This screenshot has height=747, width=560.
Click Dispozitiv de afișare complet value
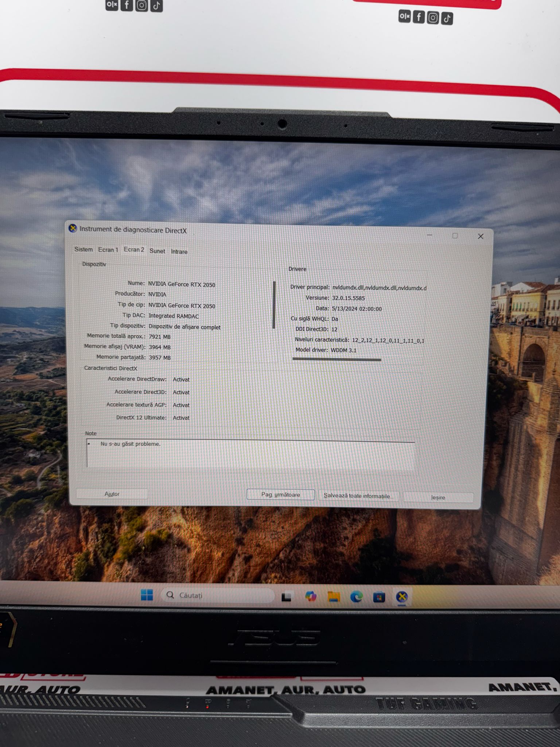coord(184,327)
